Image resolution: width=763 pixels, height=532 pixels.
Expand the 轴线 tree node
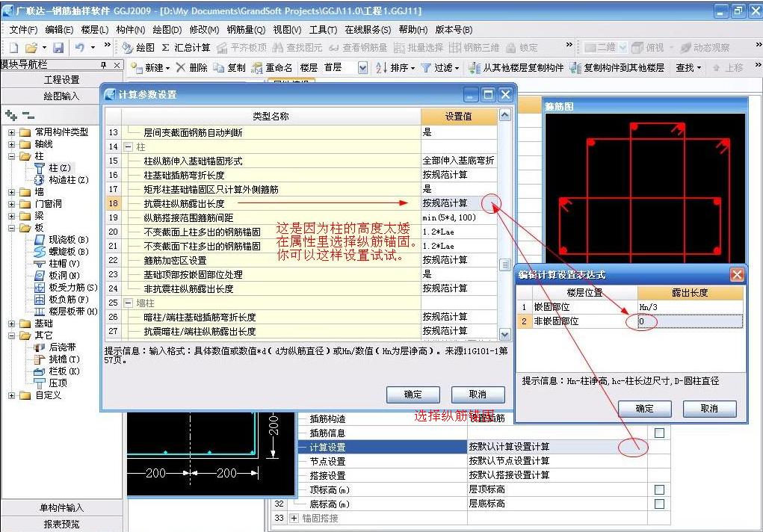coord(11,144)
